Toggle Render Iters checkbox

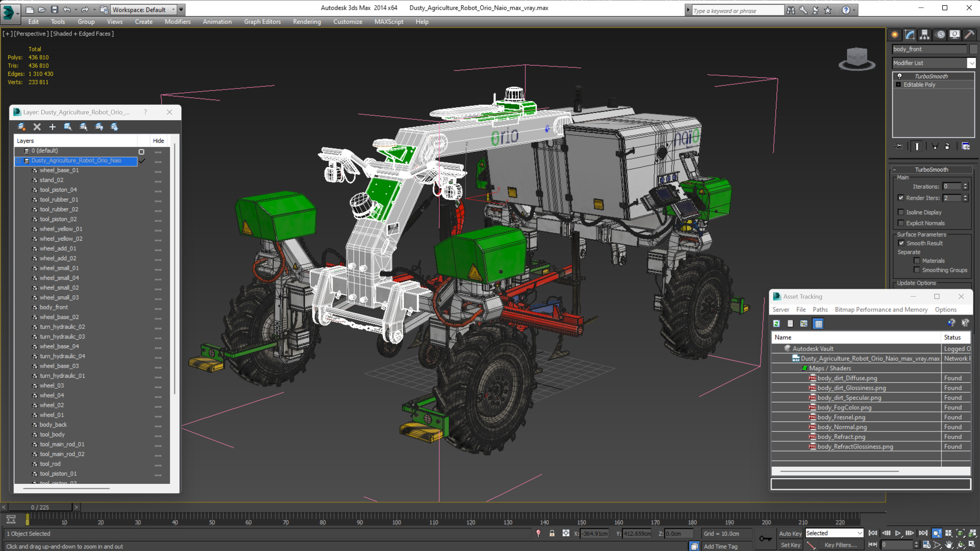(901, 198)
